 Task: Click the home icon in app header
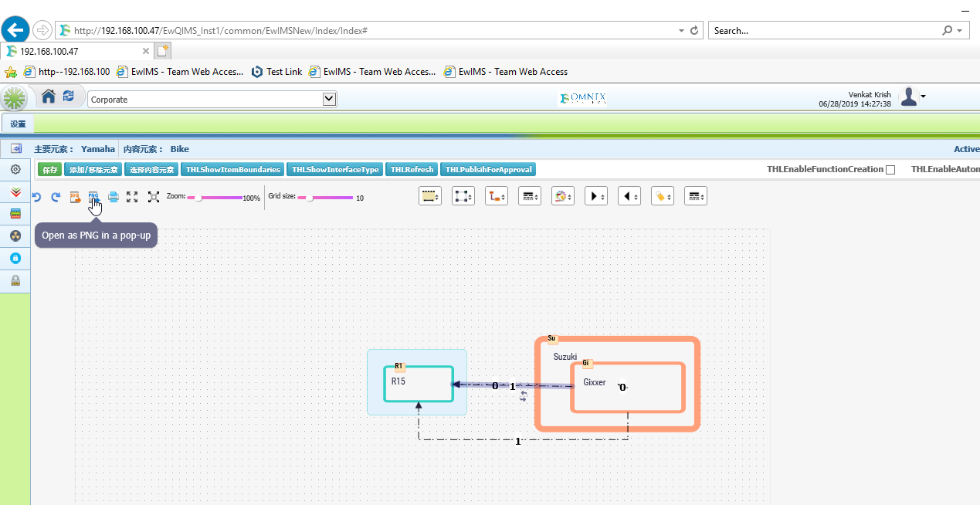point(49,97)
